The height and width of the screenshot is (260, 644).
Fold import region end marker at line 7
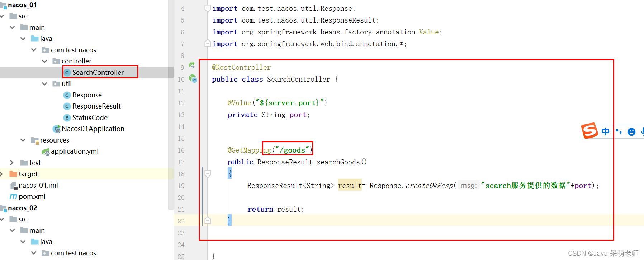207,43
